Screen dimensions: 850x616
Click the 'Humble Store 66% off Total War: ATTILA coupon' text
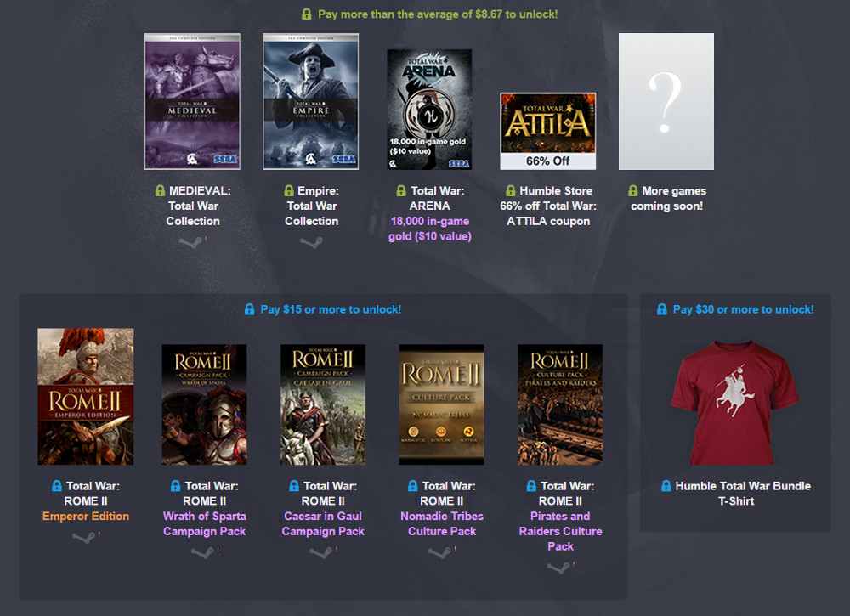[548, 206]
